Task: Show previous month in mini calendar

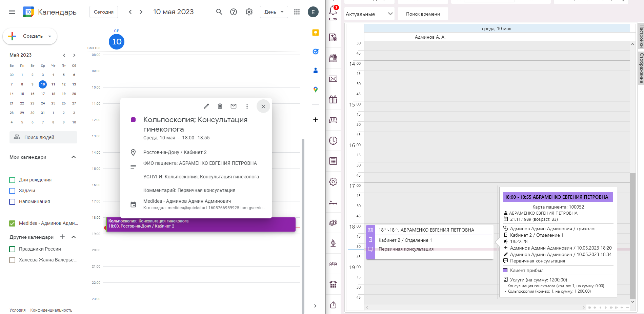Action: point(64,55)
